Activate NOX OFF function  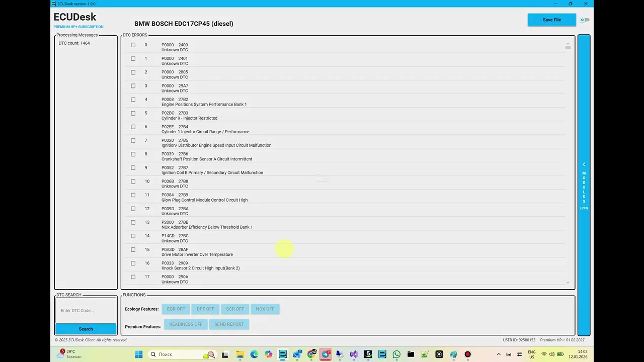click(265, 309)
